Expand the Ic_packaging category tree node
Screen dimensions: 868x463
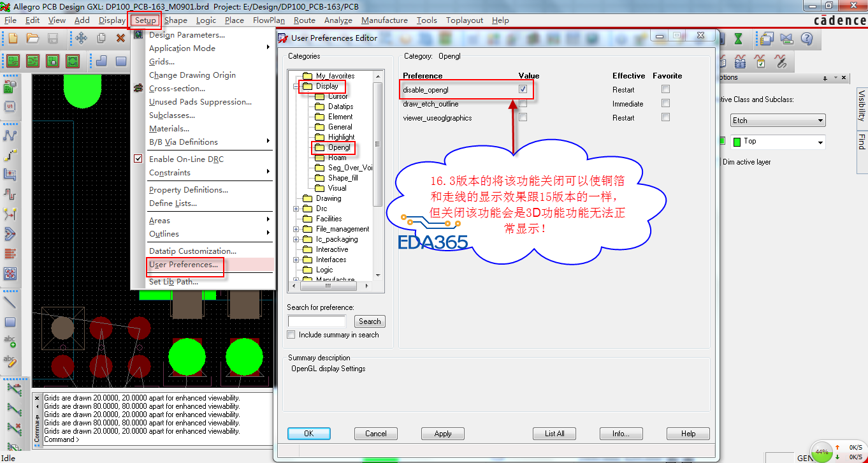click(x=296, y=239)
